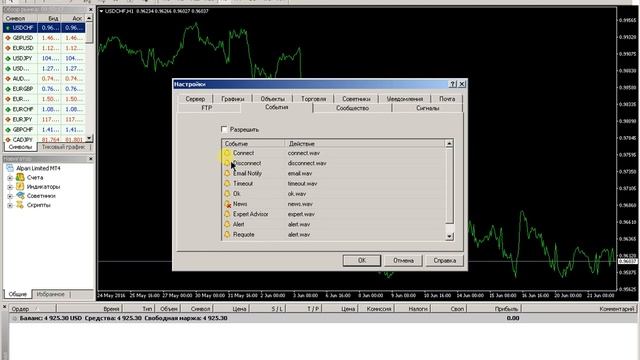Image resolution: width=640 pixels, height=360 pixels.
Task: Toggle the disabled News bell icon
Action: (227, 204)
